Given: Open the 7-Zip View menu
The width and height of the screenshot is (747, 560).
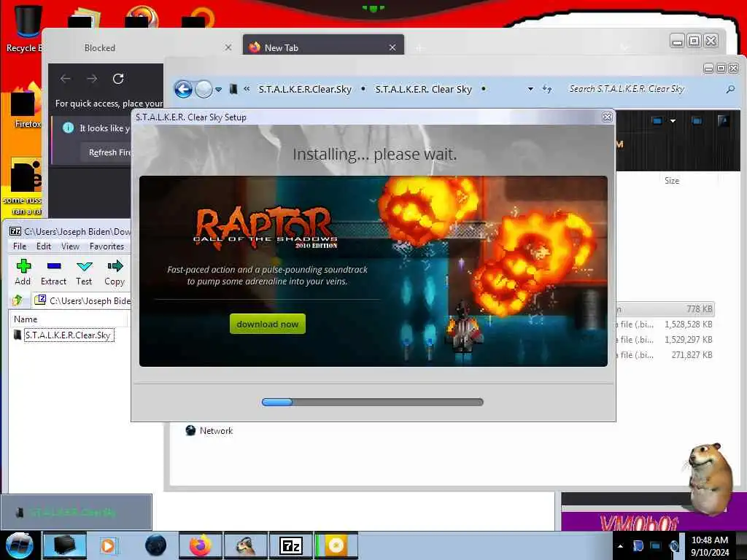Looking at the screenshot, I should 70,246.
